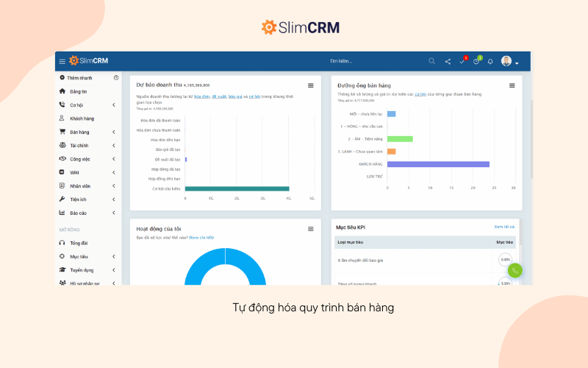Click the blue activity donut chart
The image size is (588, 368).
pyautogui.click(x=226, y=266)
